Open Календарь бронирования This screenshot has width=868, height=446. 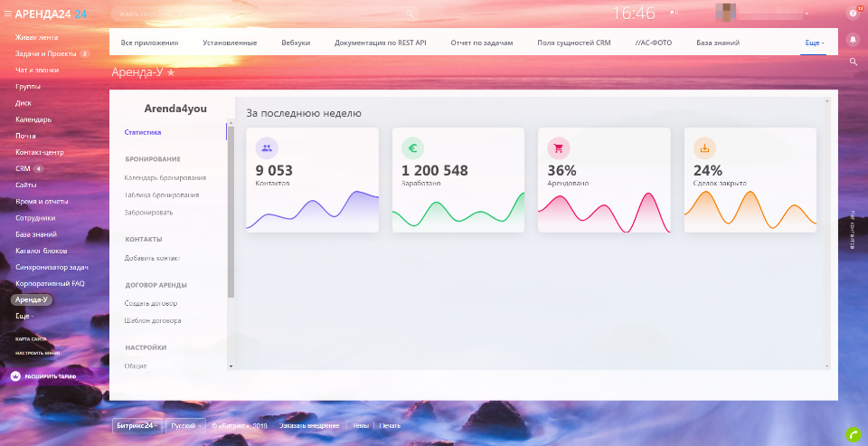[x=165, y=178]
